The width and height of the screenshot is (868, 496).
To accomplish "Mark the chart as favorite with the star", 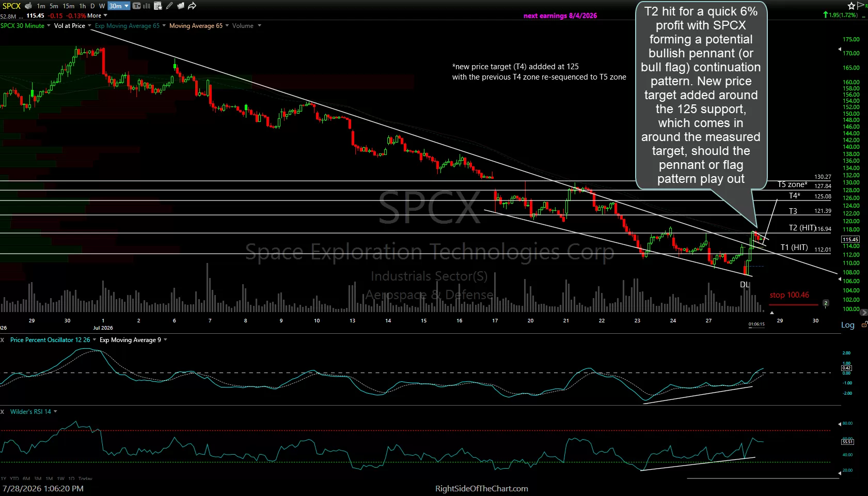I will tap(851, 6).
